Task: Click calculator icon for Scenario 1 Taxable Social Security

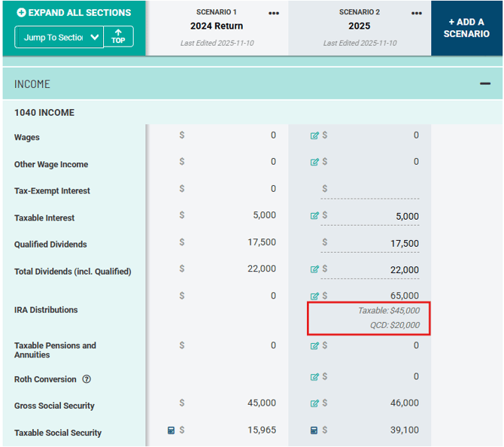Action: pos(172,430)
